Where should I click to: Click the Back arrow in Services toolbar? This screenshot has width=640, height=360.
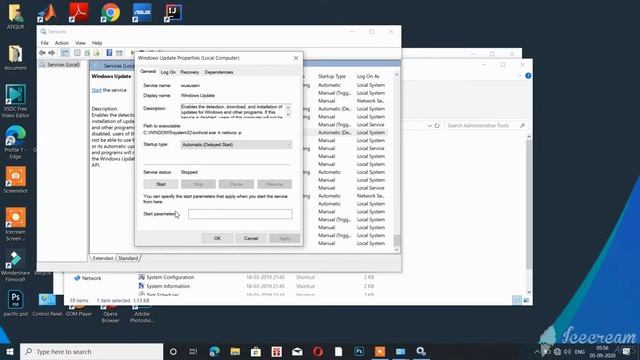[42, 53]
